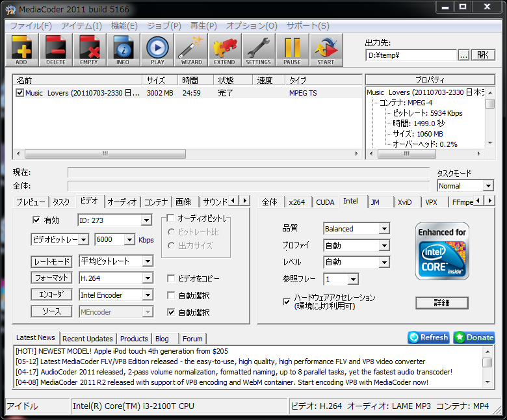Open the 平均ビットレート rate mode dropdown
The width and height of the screenshot is (507, 420).
coord(148,261)
